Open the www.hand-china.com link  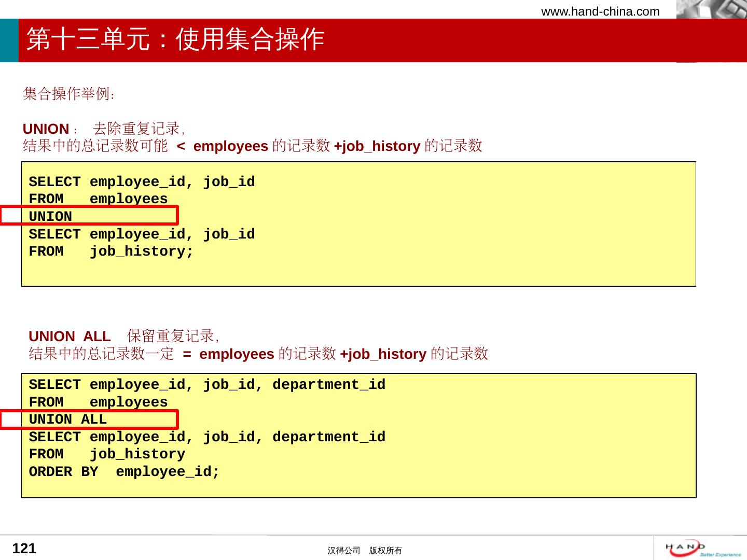pyautogui.click(x=600, y=11)
